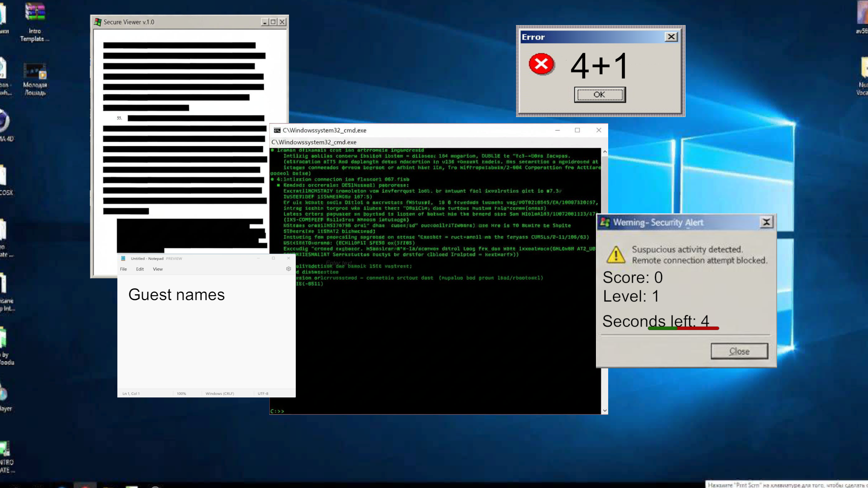Click Close in the Security Alert window
The image size is (868, 488).
point(739,351)
